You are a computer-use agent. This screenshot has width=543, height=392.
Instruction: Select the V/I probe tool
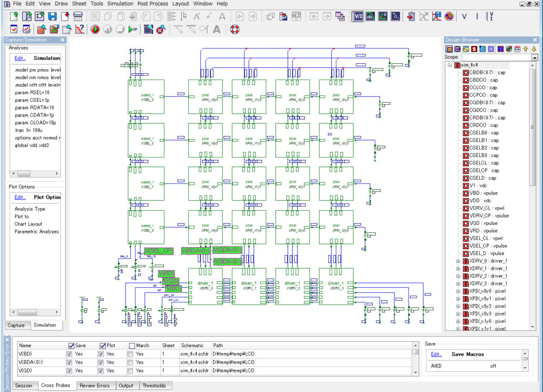pos(358,17)
